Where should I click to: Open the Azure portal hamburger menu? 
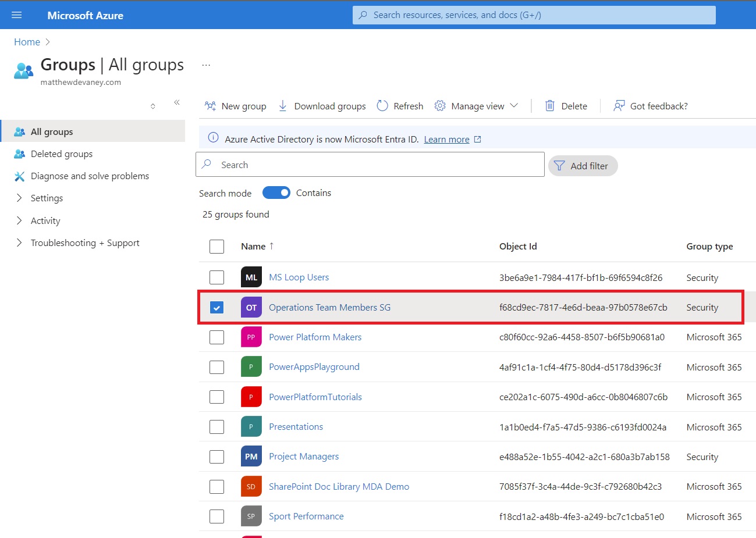16,15
